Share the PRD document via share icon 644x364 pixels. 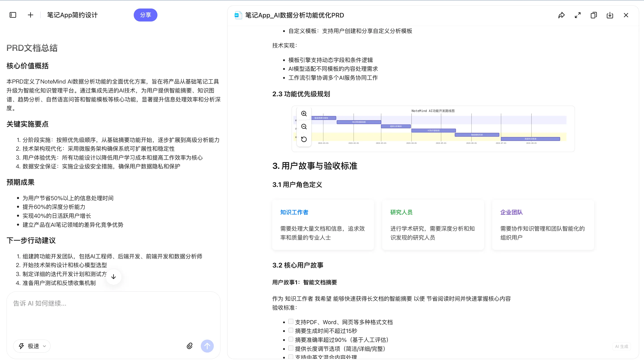[x=561, y=15]
